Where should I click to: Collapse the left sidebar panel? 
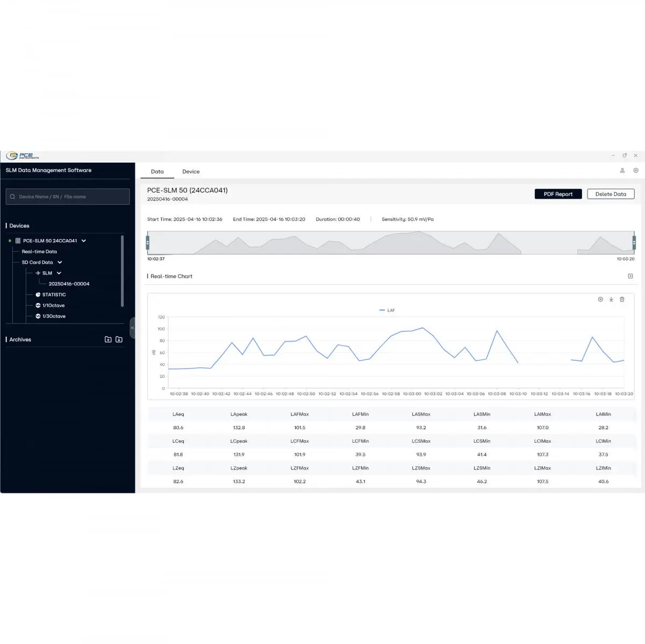[x=132, y=328]
